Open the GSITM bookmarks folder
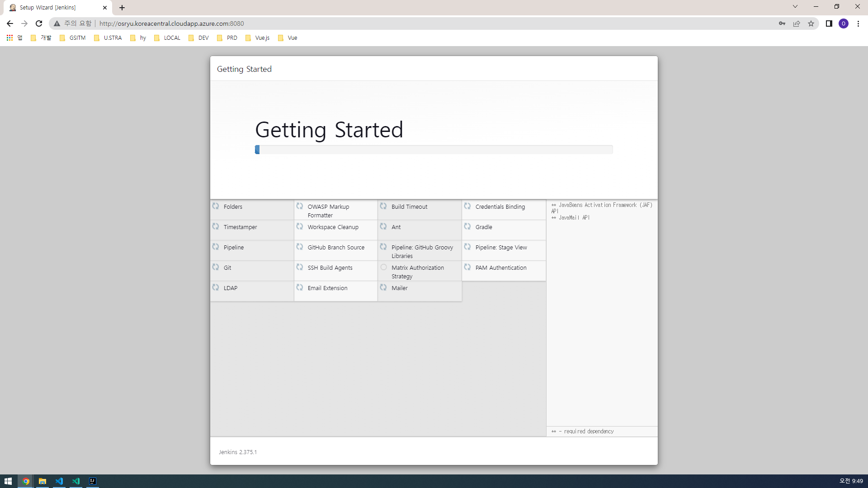Screen dimensions: 868x488 73,38
